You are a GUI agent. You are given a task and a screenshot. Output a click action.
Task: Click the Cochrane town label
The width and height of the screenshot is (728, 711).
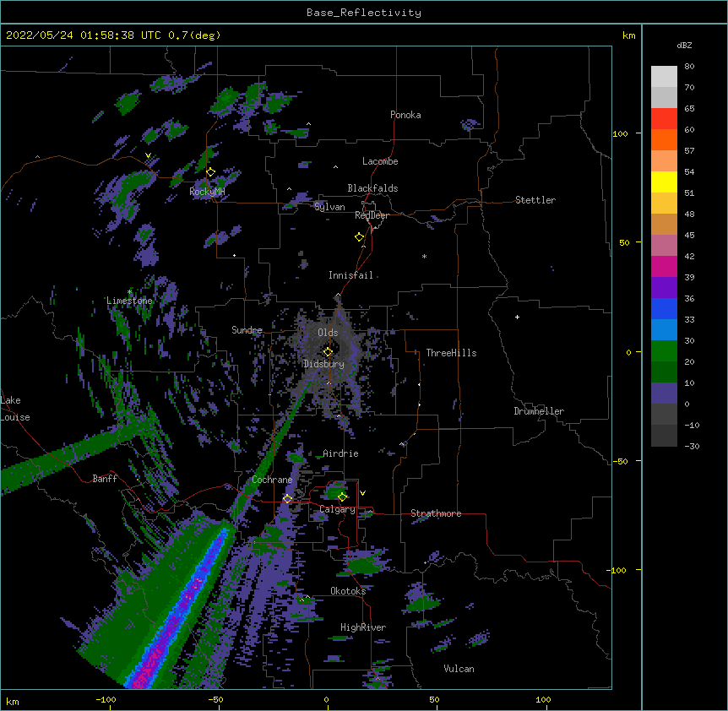272,480
